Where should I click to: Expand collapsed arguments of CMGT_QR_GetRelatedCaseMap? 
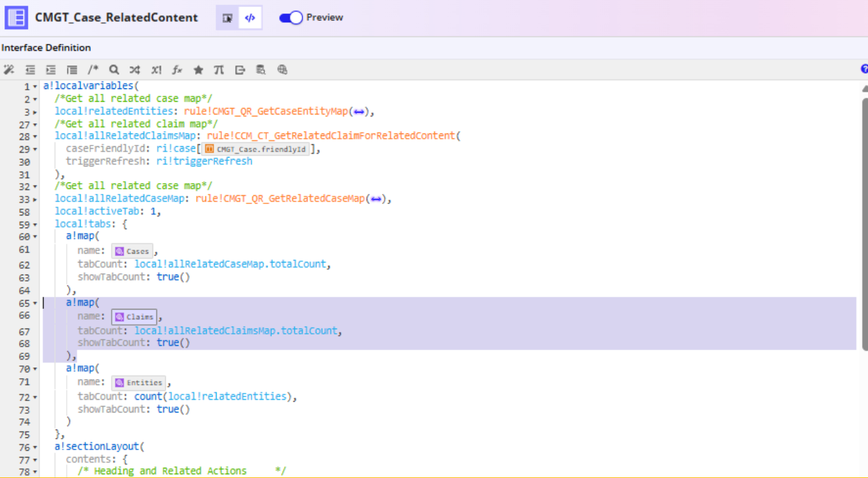click(x=376, y=199)
